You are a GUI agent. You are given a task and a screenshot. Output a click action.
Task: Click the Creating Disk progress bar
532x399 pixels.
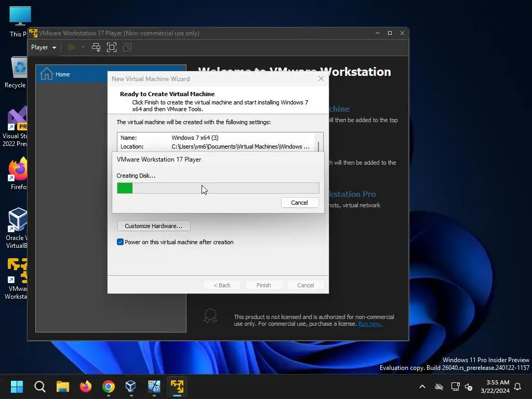[218, 188]
